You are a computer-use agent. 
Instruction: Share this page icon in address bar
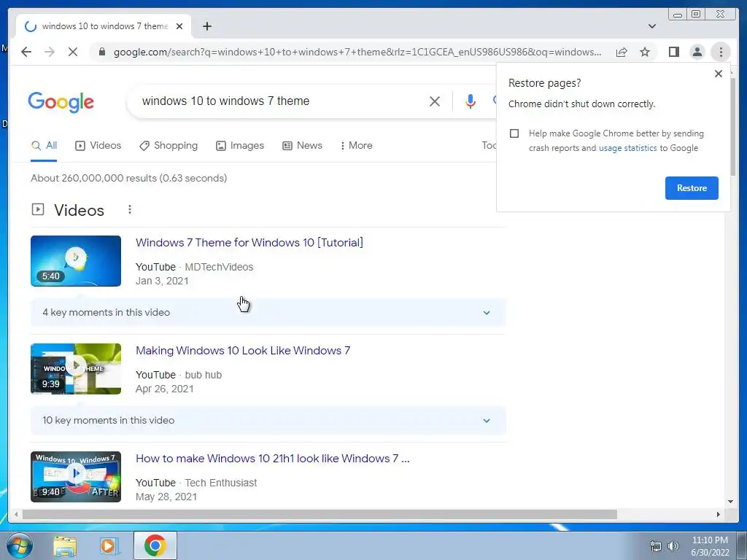(622, 52)
